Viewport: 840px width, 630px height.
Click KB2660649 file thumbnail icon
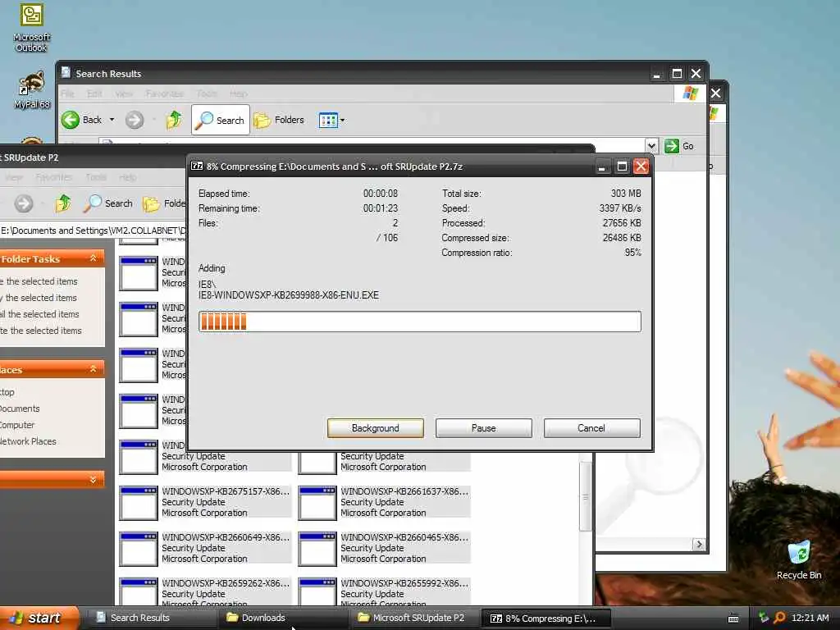pos(138,549)
